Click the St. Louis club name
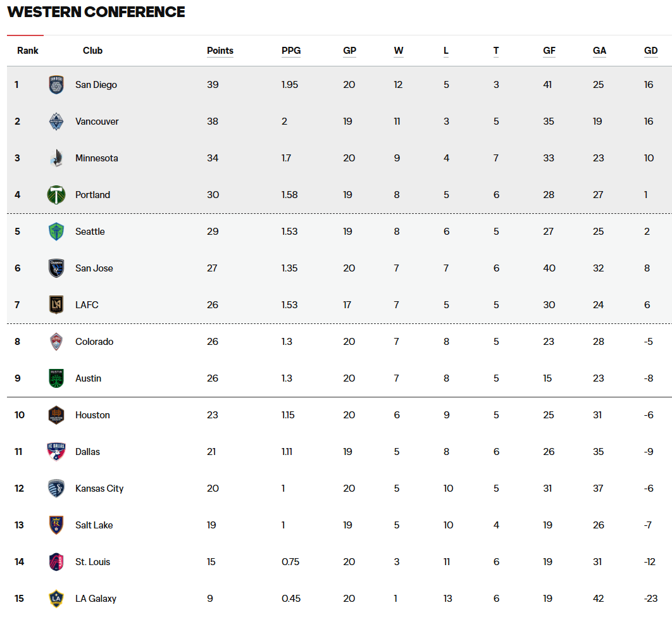The image size is (672, 617). (x=92, y=562)
